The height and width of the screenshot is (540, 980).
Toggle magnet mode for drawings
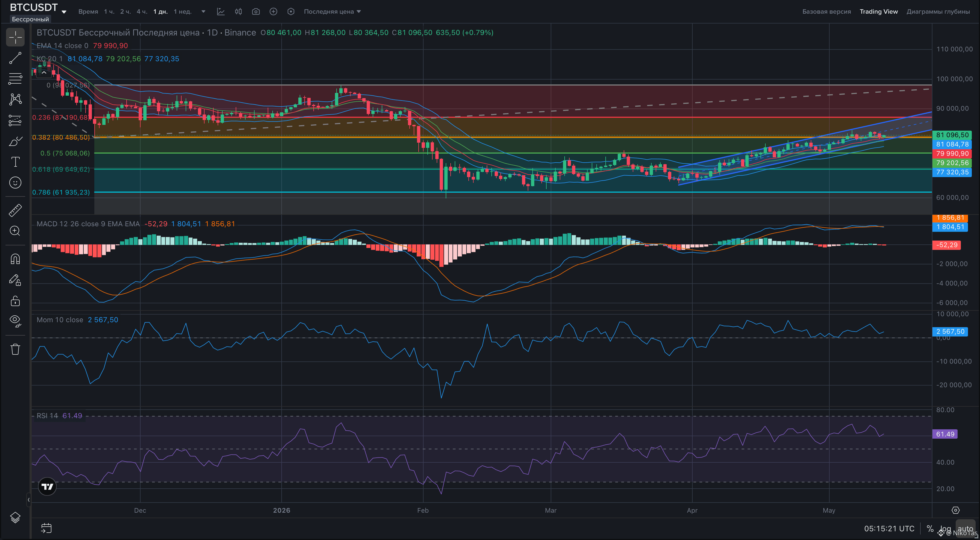click(15, 259)
